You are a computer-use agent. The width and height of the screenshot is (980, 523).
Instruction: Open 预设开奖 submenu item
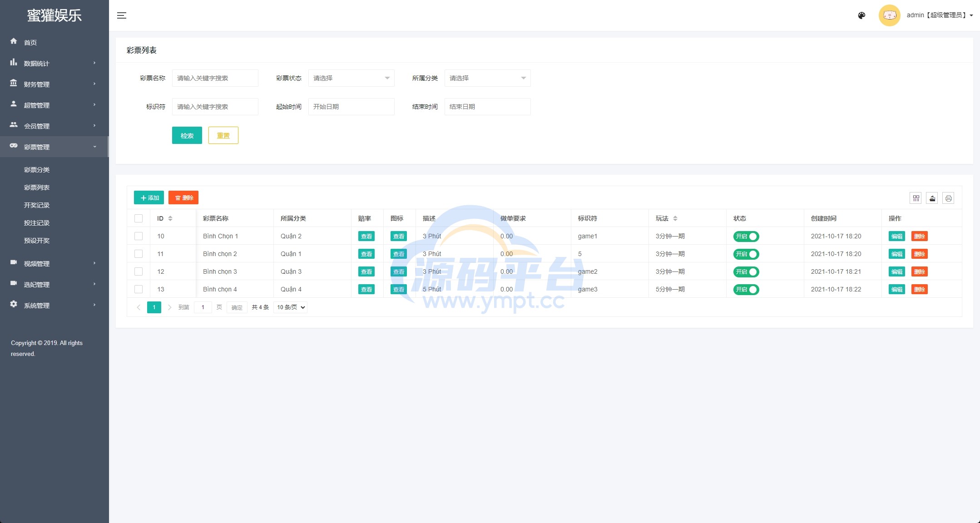(x=37, y=241)
